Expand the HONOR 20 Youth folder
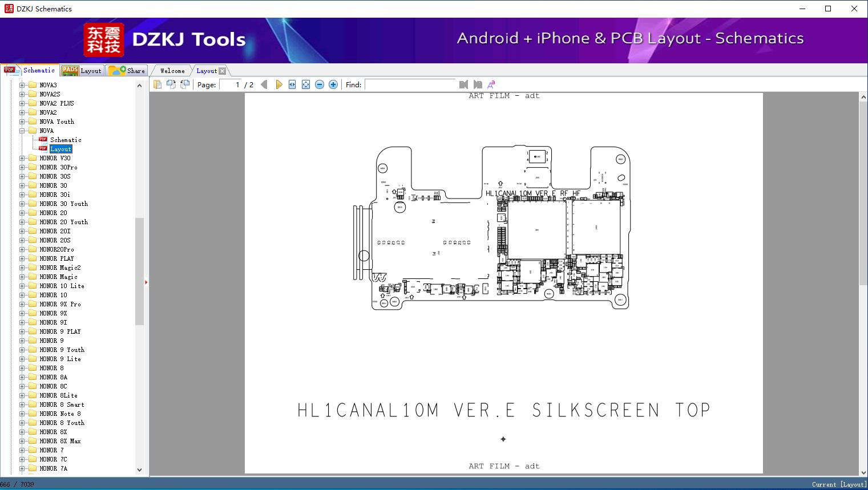Screen dimensions: 868x490 tap(22, 222)
